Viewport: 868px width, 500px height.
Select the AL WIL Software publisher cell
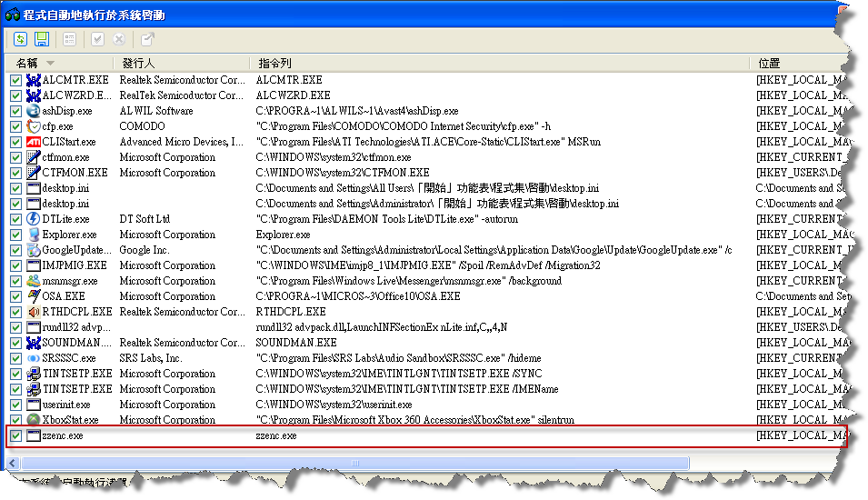coord(156,111)
